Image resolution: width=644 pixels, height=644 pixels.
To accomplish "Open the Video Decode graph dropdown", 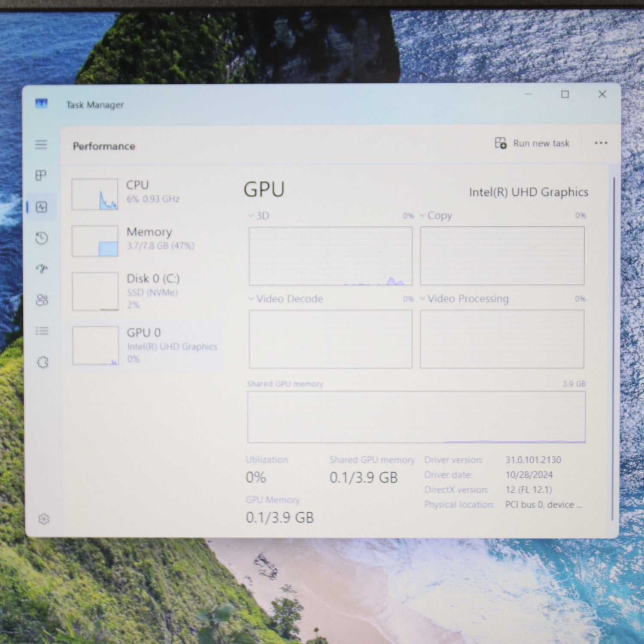I will point(286,299).
